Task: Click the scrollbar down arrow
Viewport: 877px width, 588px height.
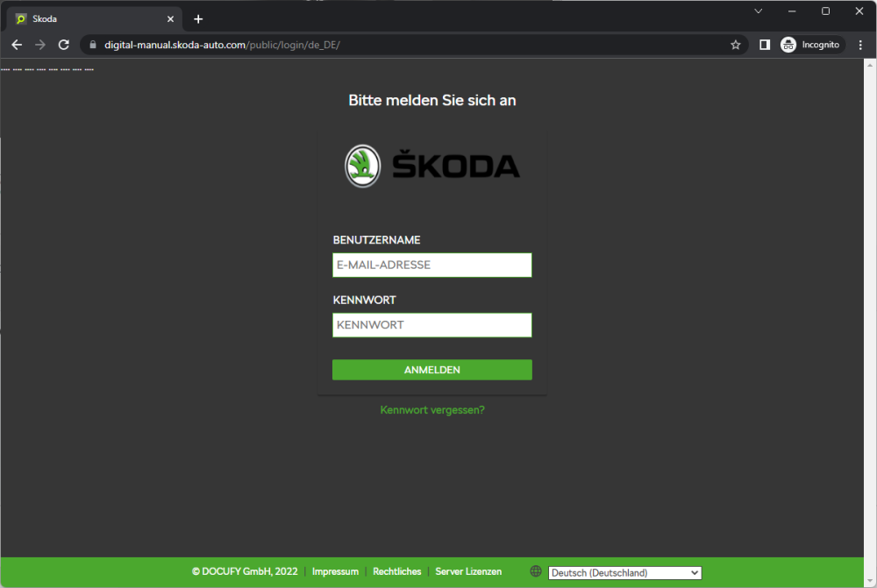Action: (870, 581)
